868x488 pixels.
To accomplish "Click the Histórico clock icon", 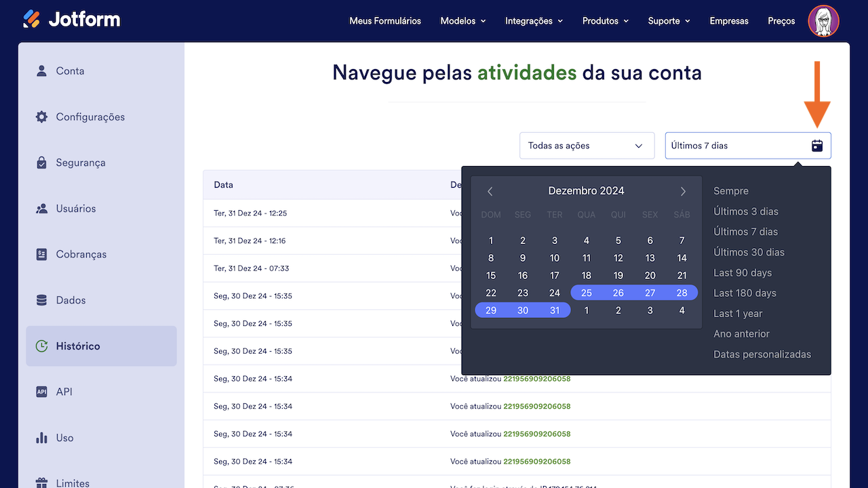I will (x=42, y=346).
